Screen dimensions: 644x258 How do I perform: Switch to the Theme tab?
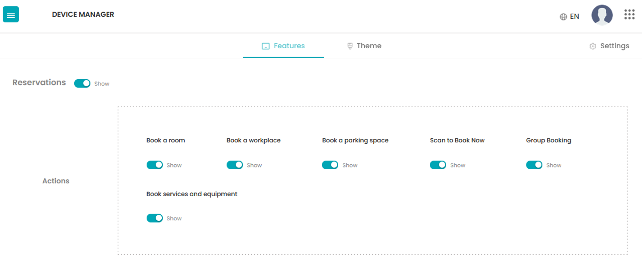[x=364, y=46]
